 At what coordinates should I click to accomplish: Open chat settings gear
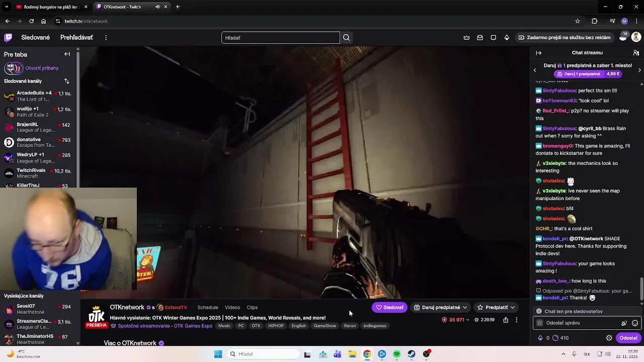click(609, 338)
